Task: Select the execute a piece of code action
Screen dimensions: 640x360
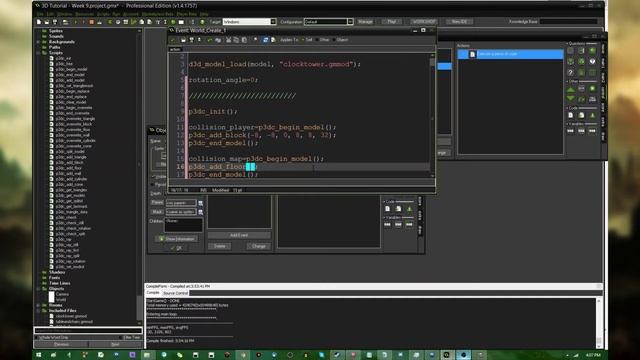Action: (x=510, y=54)
